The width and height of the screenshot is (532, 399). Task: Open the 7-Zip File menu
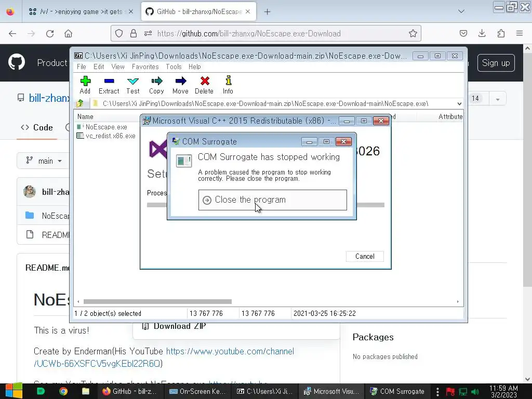click(82, 67)
